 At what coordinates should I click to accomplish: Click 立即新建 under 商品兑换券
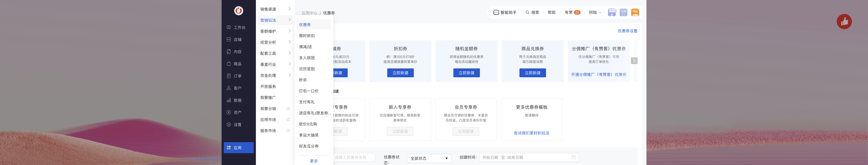click(532, 73)
